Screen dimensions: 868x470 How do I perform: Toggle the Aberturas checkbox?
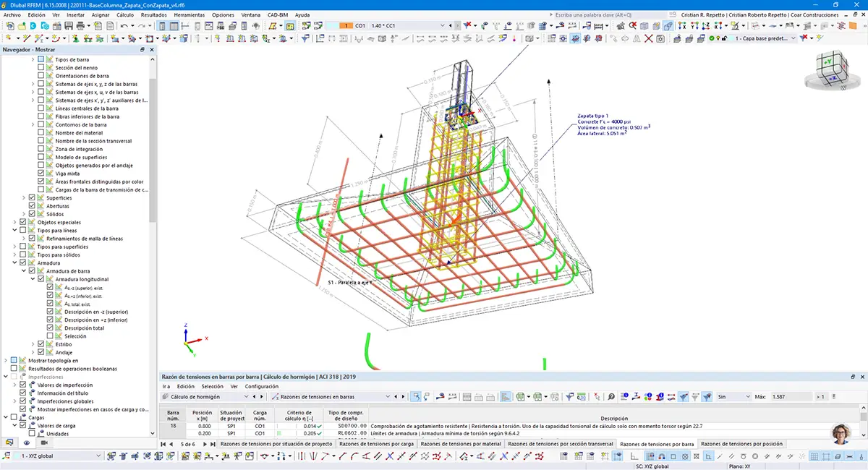tap(32, 206)
